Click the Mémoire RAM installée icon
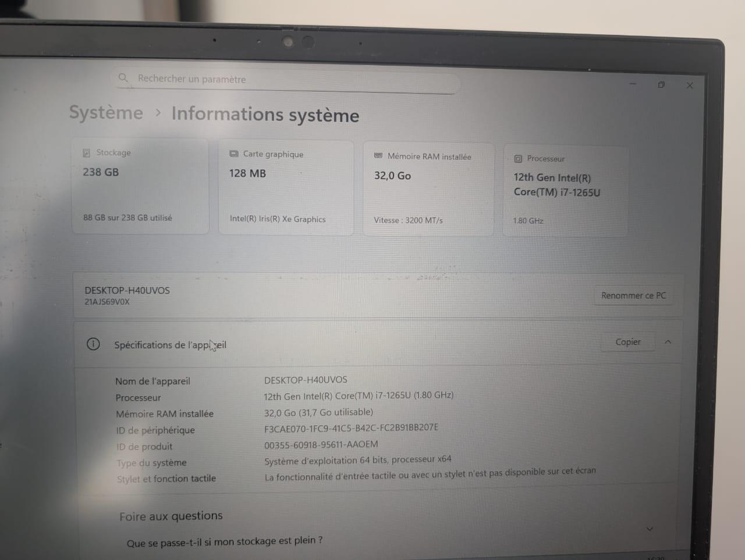Image resolution: width=745 pixels, height=560 pixels. click(379, 156)
